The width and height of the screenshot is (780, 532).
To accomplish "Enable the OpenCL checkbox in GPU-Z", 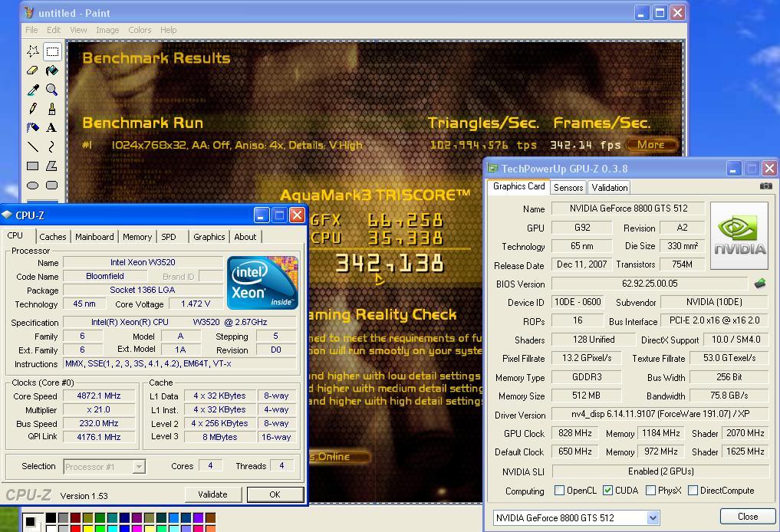I will [x=559, y=491].
